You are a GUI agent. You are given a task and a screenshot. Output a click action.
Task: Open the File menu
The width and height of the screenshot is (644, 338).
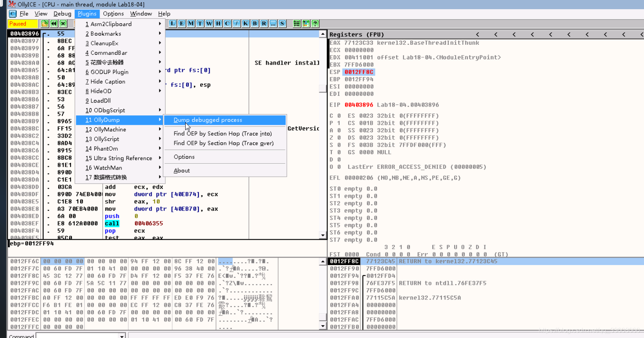(x=24, y=14)
